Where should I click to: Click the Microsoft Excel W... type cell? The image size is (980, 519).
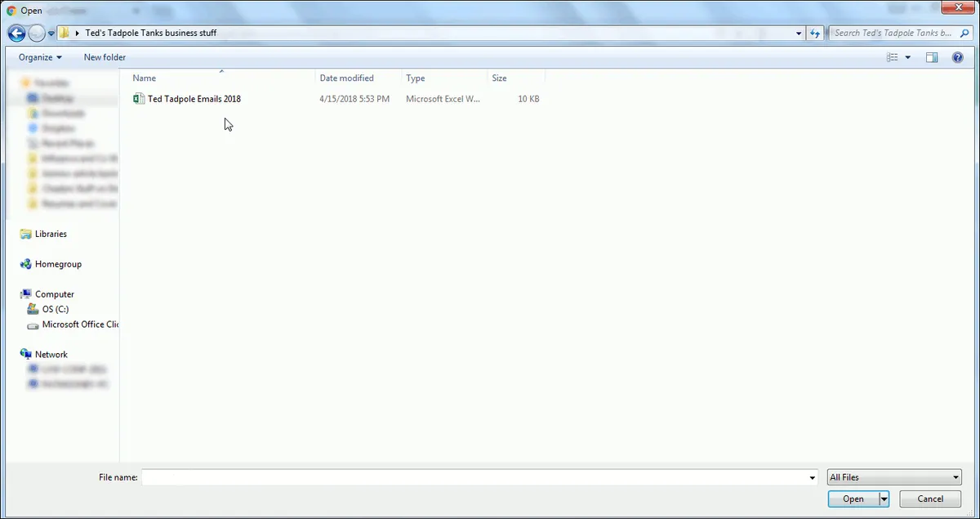point(443,99)
